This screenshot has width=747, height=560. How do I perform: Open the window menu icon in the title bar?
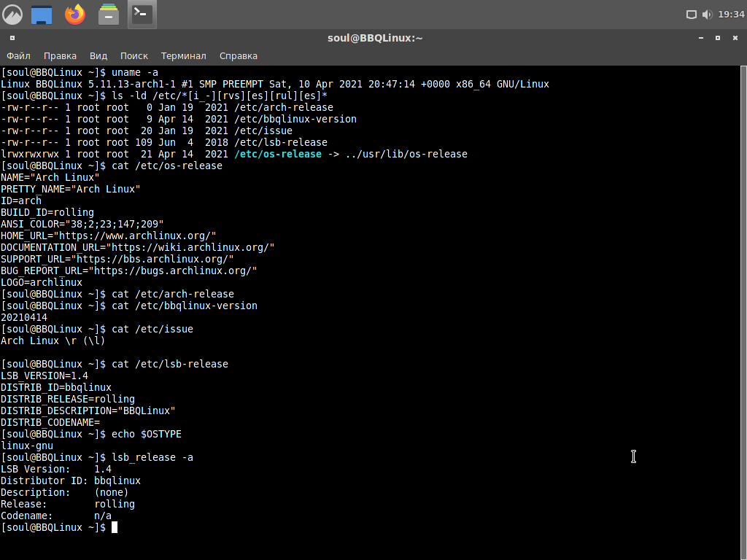pos(12,38)
